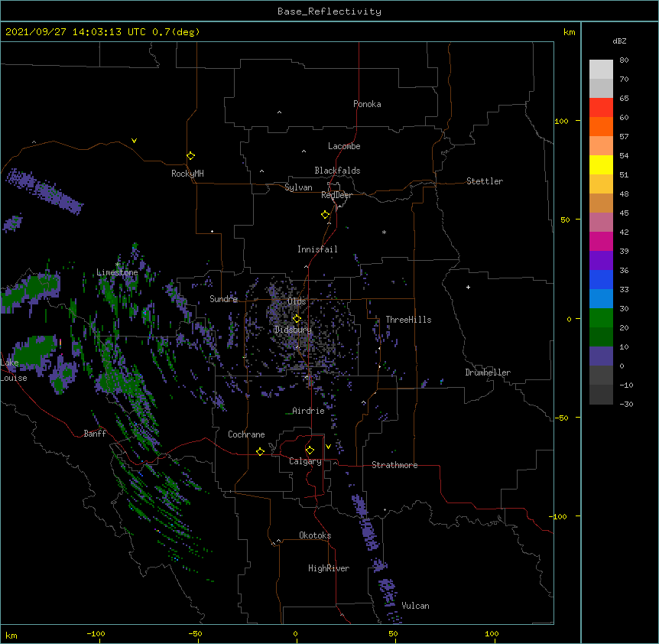The width and height of the screenshot is (659, 644).
Task: Select the Okotoks label
Action: pos(315,535)
